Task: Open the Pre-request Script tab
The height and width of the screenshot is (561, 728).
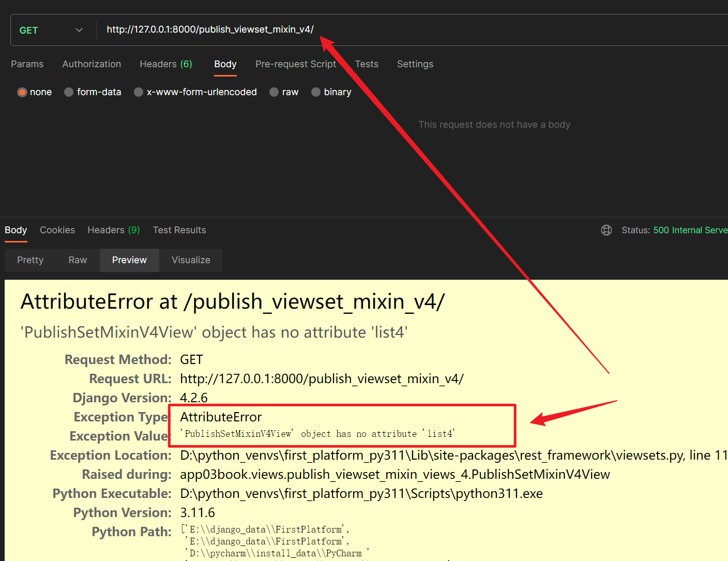Action: [x=296, y=64]
